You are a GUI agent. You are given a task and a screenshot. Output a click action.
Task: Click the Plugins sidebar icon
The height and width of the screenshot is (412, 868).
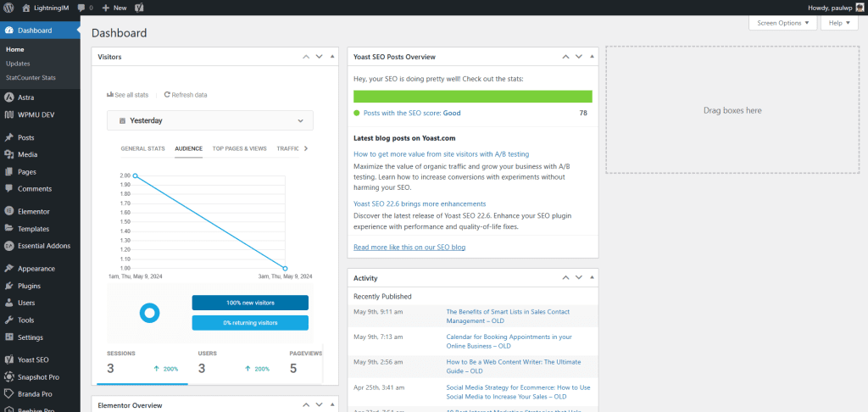click(x=8, y=286)
